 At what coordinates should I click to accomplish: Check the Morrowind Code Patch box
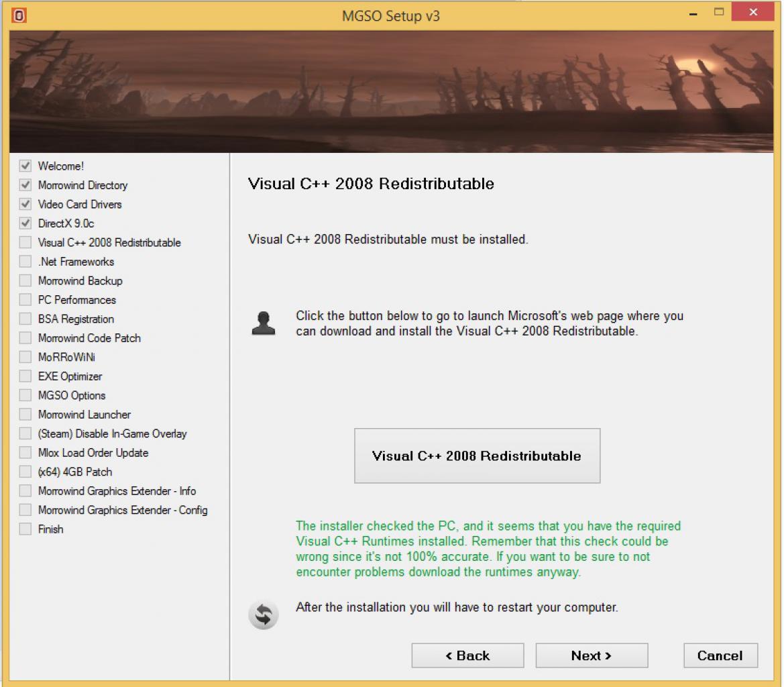25,337
